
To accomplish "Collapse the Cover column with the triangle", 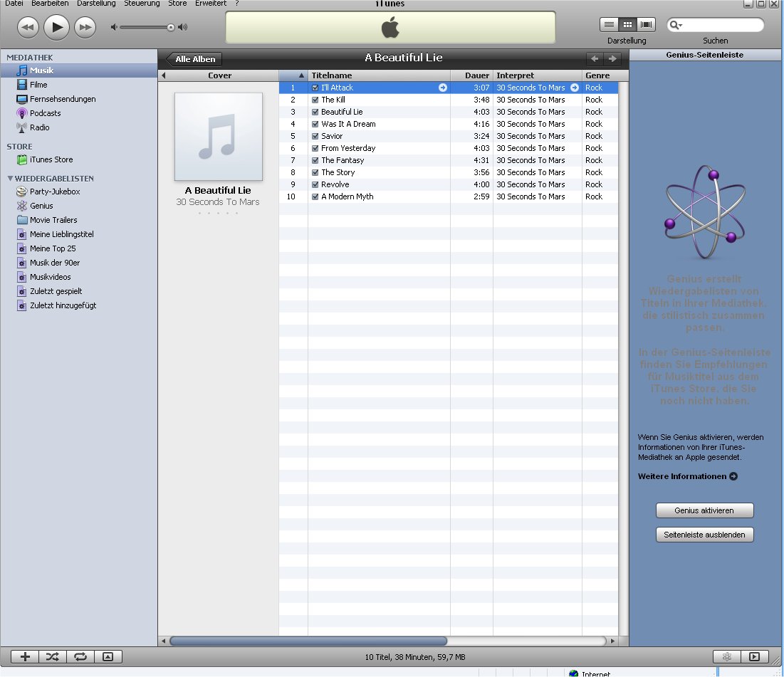I will pyautogui.click(x=164, y=75).
